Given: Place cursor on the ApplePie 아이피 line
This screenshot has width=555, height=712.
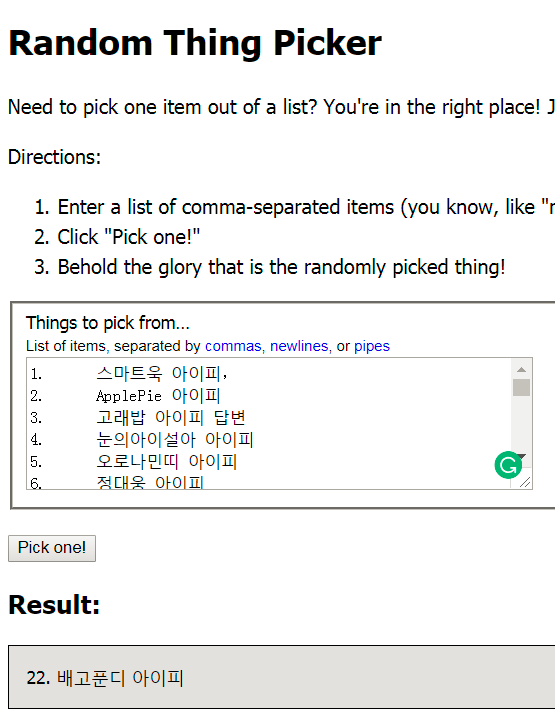Looking at the screenshot, I should coord(158,396).
